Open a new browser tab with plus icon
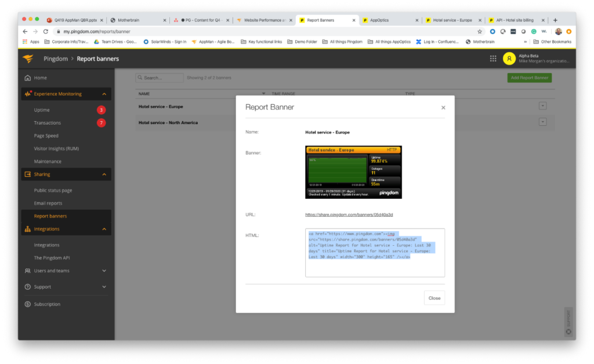594x364 pixels. pyautogui.click(x=555, y=20)
